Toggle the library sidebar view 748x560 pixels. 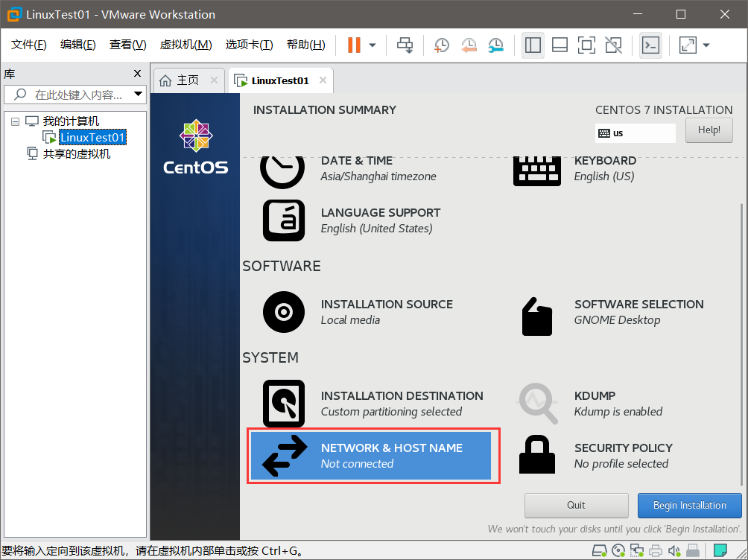tap(533, 45)
